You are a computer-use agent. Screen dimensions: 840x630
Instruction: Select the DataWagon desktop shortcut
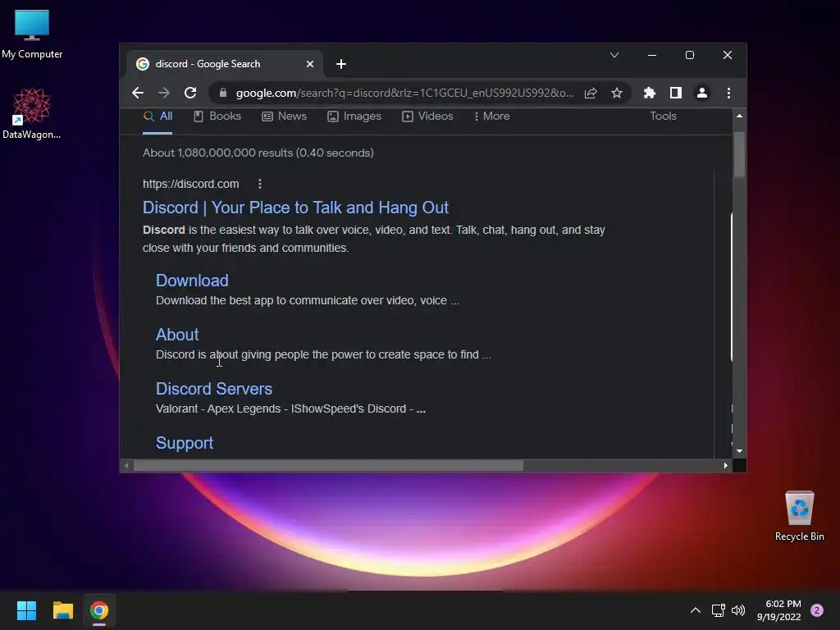point(31,113)
